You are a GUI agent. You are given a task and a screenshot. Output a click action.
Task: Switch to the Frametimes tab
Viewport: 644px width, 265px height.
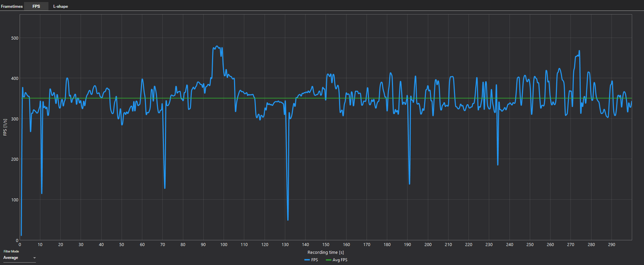coord(12,6)
